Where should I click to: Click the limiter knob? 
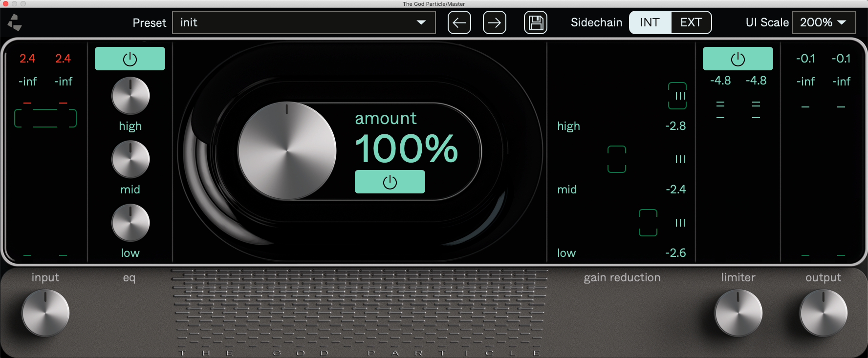738,313
